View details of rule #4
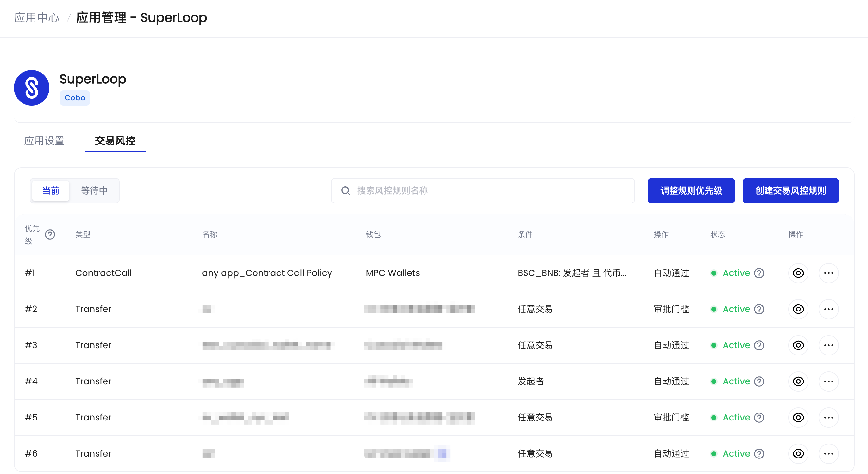 pos(798,381)
